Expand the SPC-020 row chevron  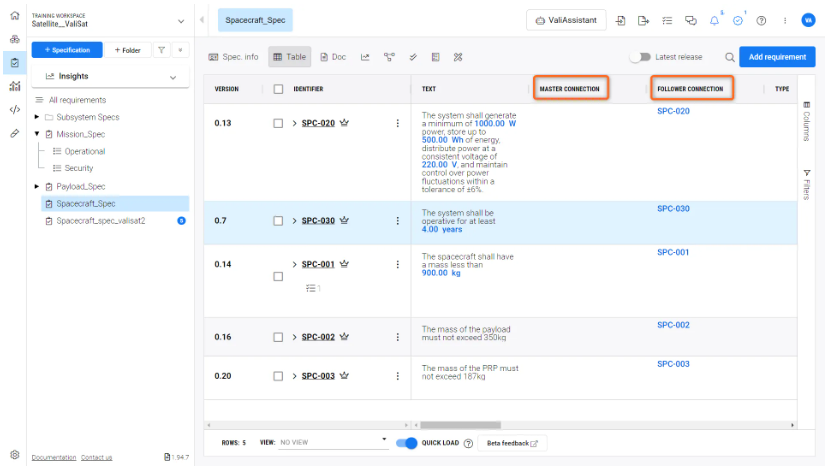pyautogui.click(x=294, y=123)
